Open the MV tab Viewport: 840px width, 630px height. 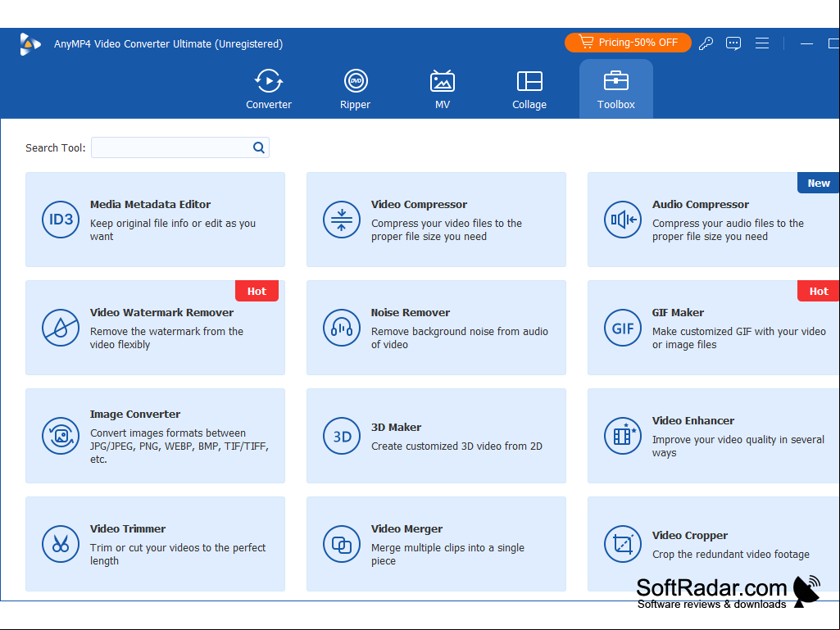pos(443,89)
